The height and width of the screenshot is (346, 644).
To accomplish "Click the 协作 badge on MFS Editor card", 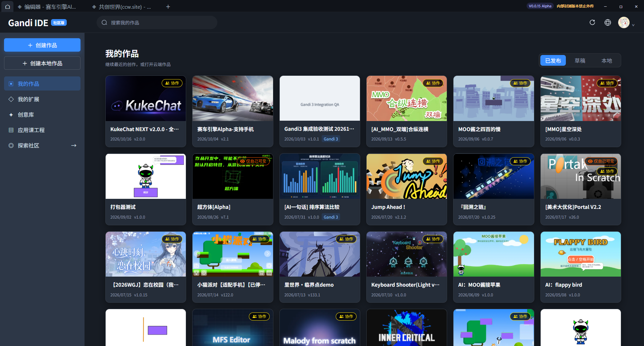I will (x=259, y=316).
